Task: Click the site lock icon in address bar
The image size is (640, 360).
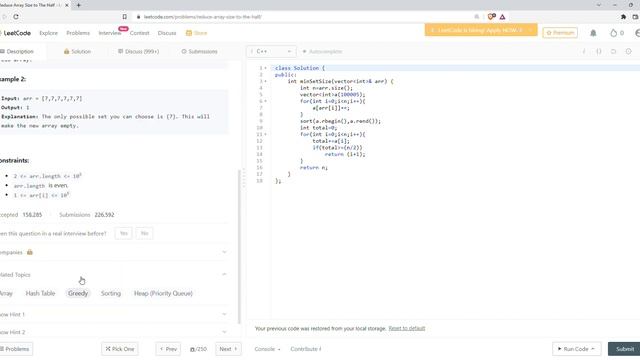Action: (x=139, y=17)
